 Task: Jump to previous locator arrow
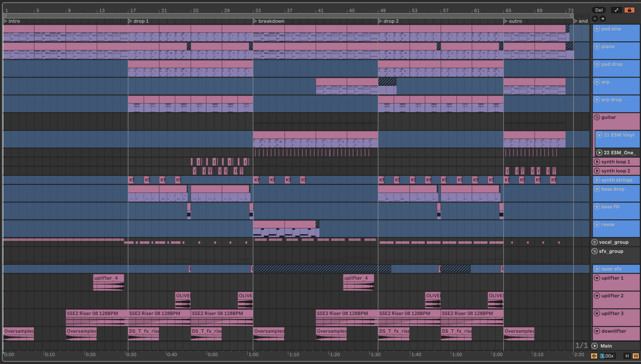[595, 19]
